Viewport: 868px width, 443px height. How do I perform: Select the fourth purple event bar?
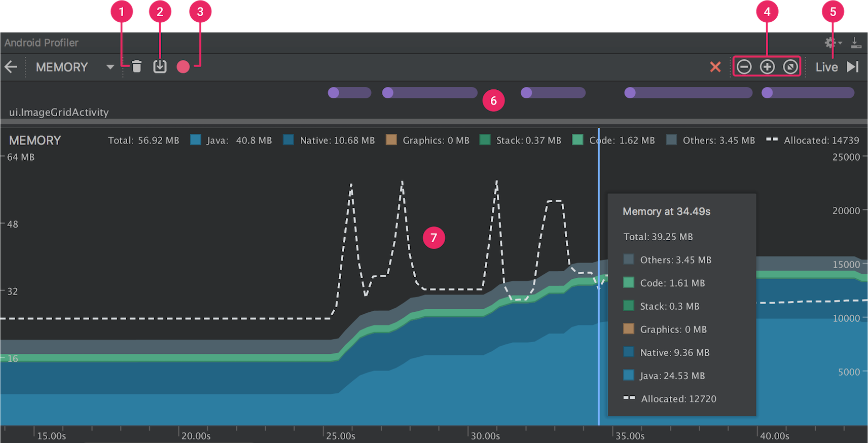(x=688, y=93)
